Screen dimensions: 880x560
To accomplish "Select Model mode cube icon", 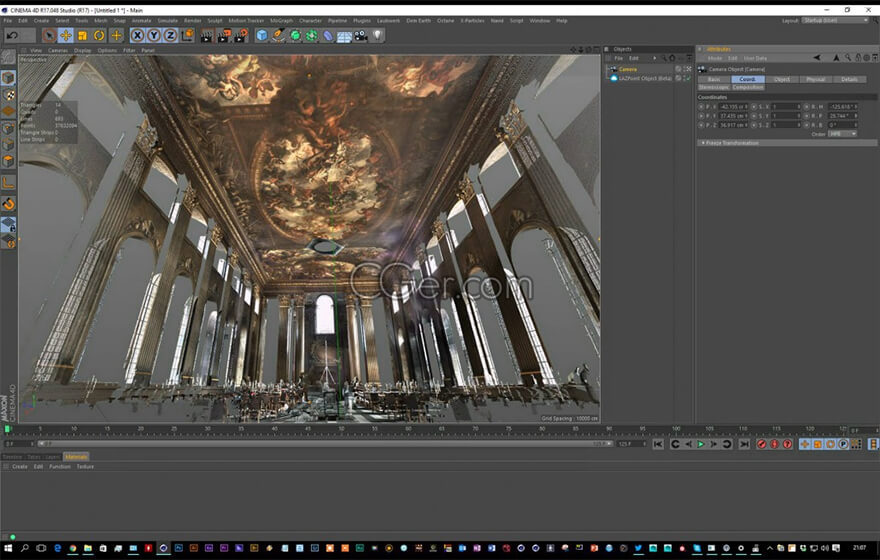I will (x=8, y=77).
